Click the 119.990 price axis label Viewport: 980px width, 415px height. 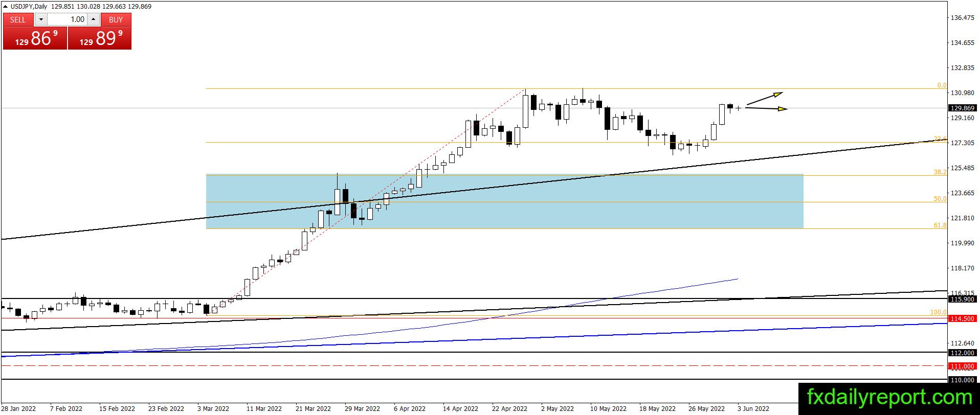tap(962, 243)
